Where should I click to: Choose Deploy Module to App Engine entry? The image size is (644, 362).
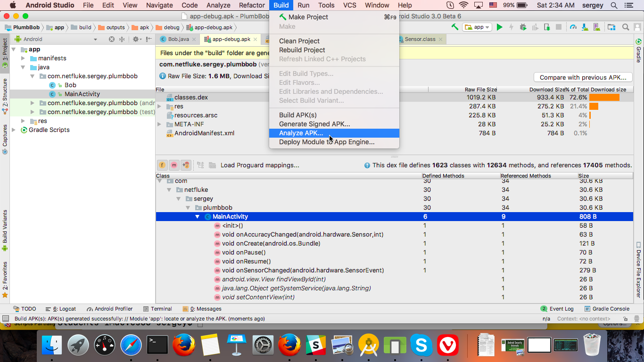coord(334,142)
